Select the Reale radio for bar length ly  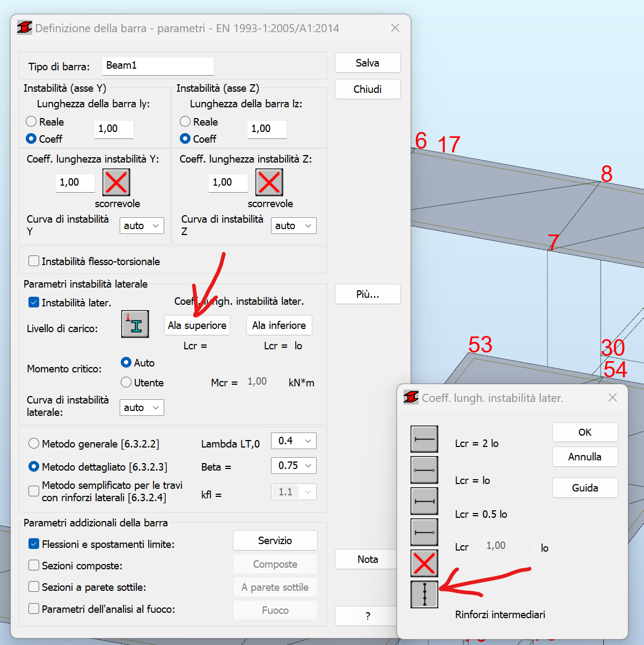point(31,121)
